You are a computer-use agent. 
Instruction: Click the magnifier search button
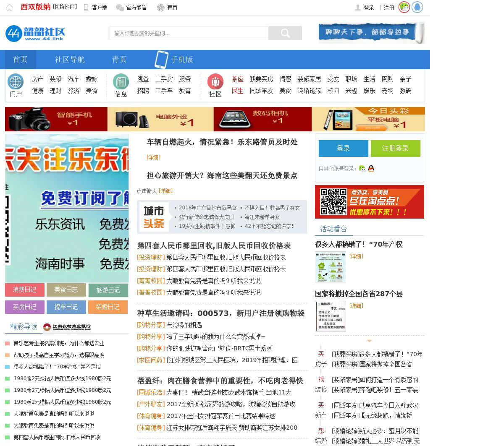click(285, 33)
